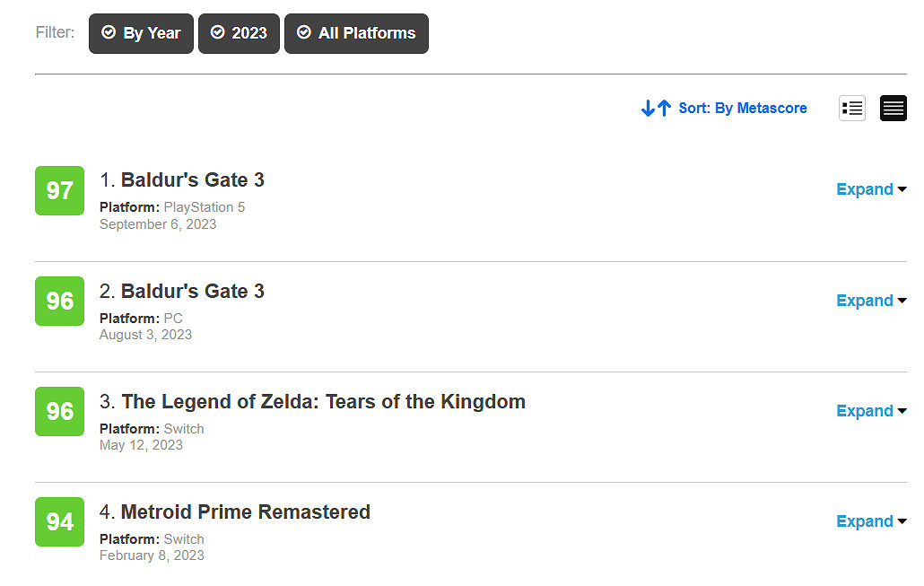Expand the PC Baldur's Gate 3 entry
The image size is (924, 586).
[870, 301]
